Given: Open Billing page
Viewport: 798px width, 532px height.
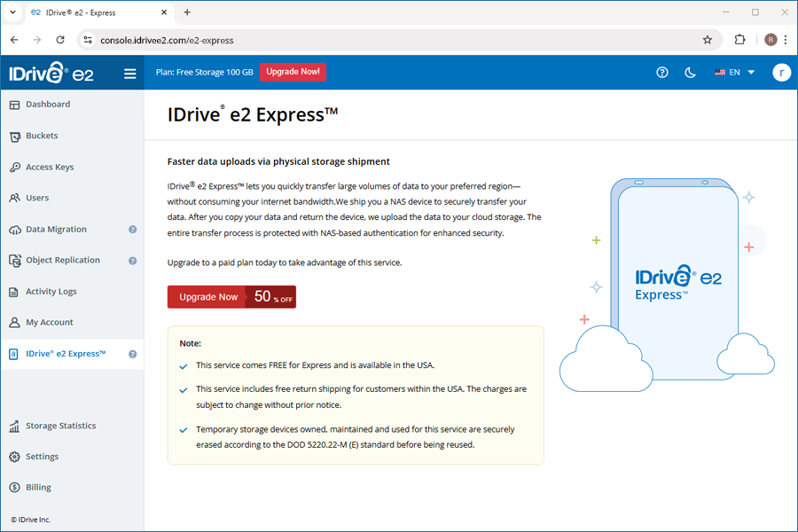Looking at the screenshot, I should pyautogui.click(x=73, y=487).
